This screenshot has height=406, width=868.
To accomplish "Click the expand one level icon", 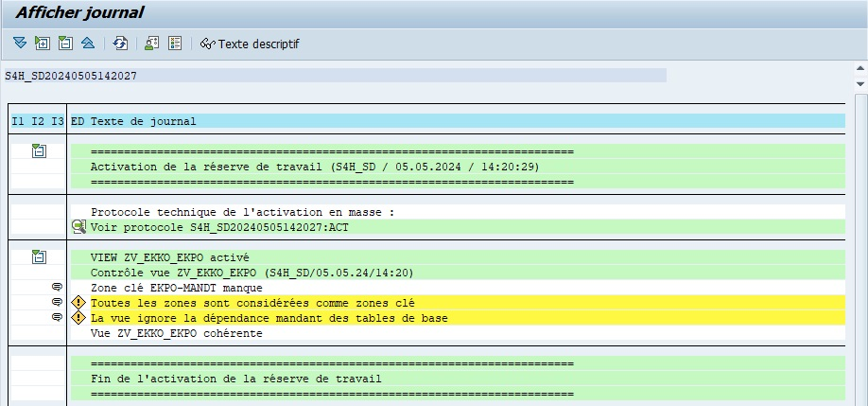I will 43,44.
